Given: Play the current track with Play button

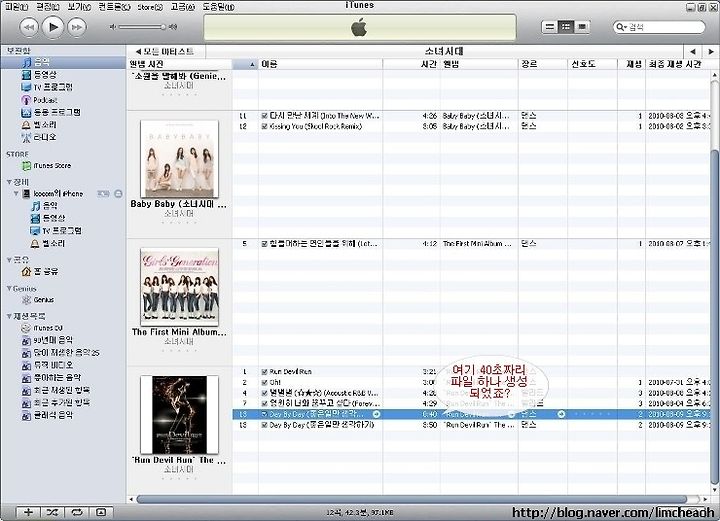Looking at the screenshot, I should 53,27.
